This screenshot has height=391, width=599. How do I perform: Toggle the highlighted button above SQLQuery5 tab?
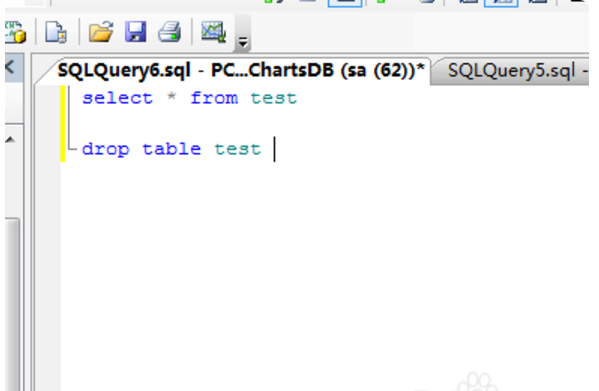[x=501, y=3]
